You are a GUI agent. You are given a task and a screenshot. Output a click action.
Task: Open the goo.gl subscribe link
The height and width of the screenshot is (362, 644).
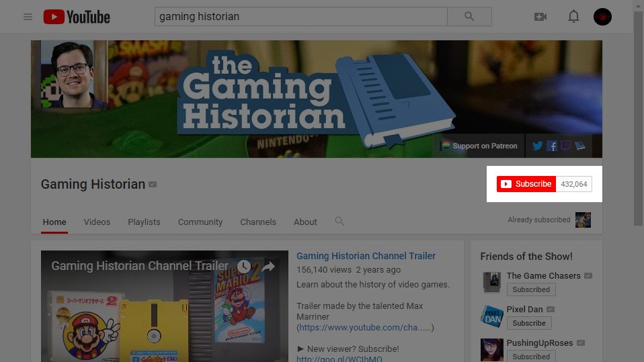pyautogui.click(x=339, y=359)
